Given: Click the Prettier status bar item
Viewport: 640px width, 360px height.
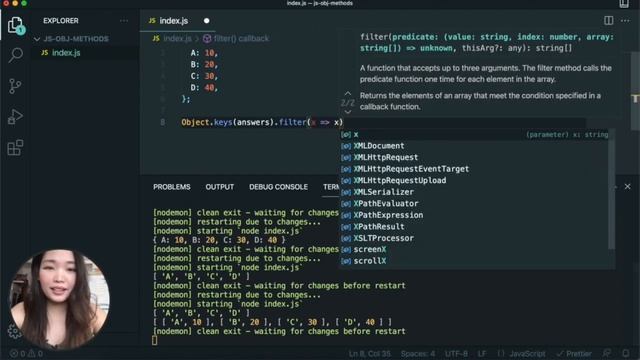Looking at the screenshot, I should click(x=574, y=353).
